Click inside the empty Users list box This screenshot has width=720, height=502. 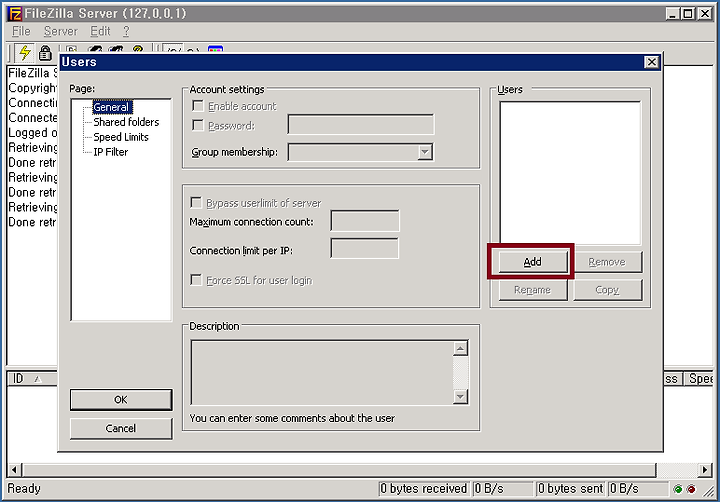pyautogui.click(x=570, y=173)
